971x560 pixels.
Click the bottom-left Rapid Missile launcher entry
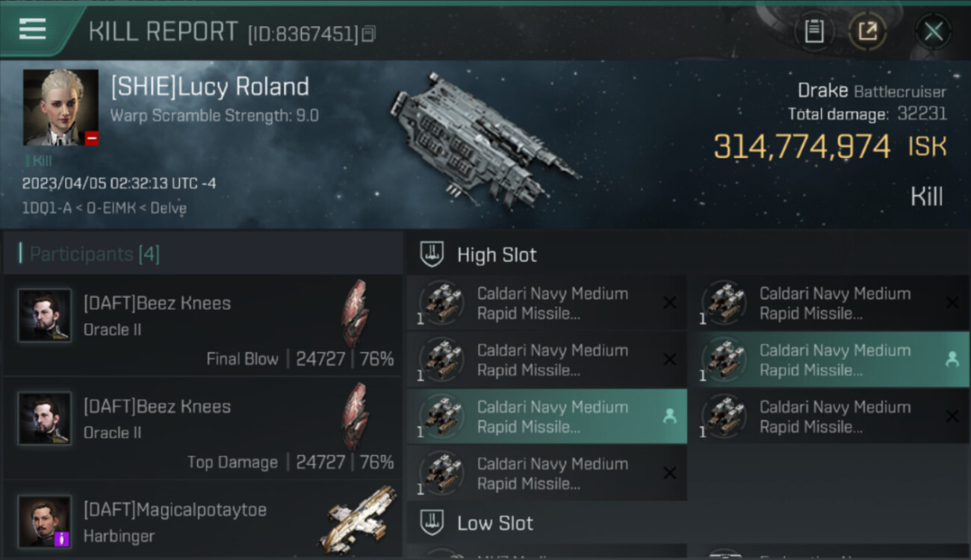point(546,473)
